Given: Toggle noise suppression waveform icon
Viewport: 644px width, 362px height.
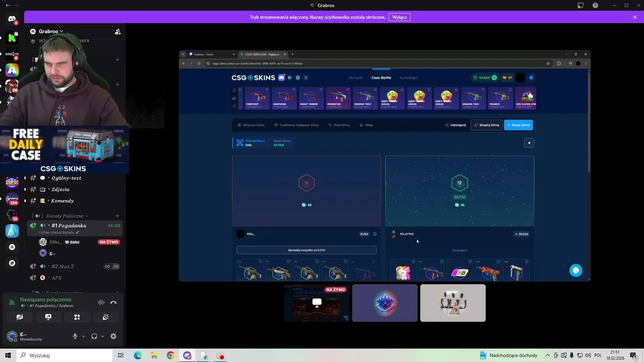Looking at the screenshot, I should pyautogui.click(x=101, y=302).
